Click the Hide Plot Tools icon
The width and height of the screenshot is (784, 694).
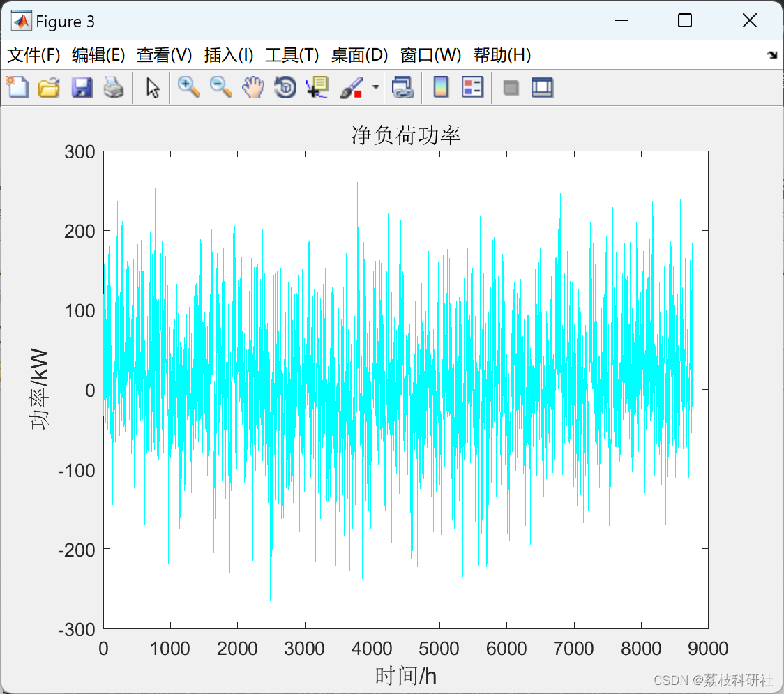pyautogui.click(x=511, y=88)
